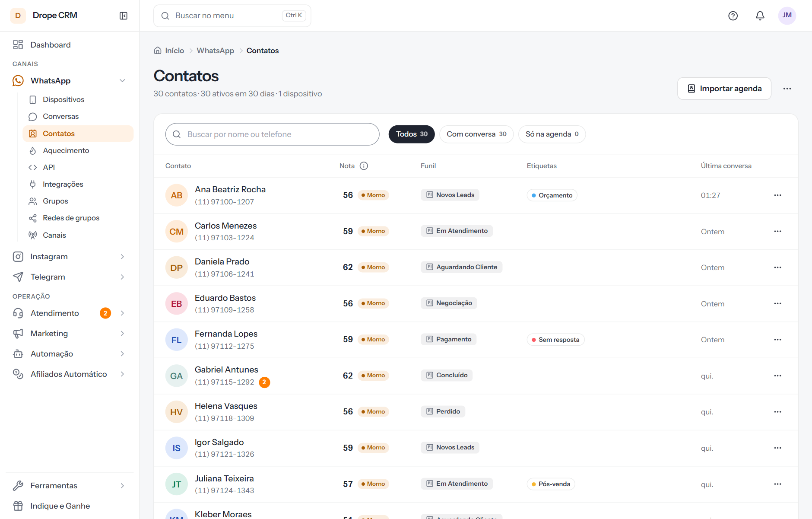The image size is (812, 519).
Task: Select the Só na agenda filter tab
Action: (x=552, y=134)
